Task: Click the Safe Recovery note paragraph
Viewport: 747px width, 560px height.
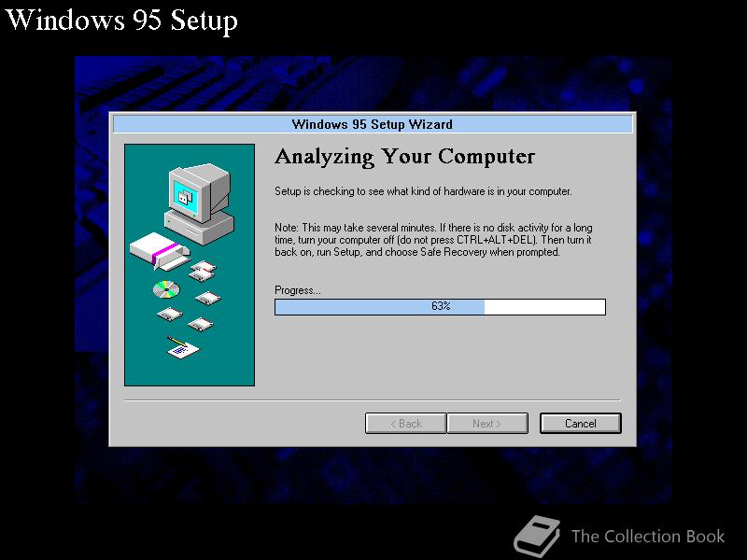Action: (433, 240)
